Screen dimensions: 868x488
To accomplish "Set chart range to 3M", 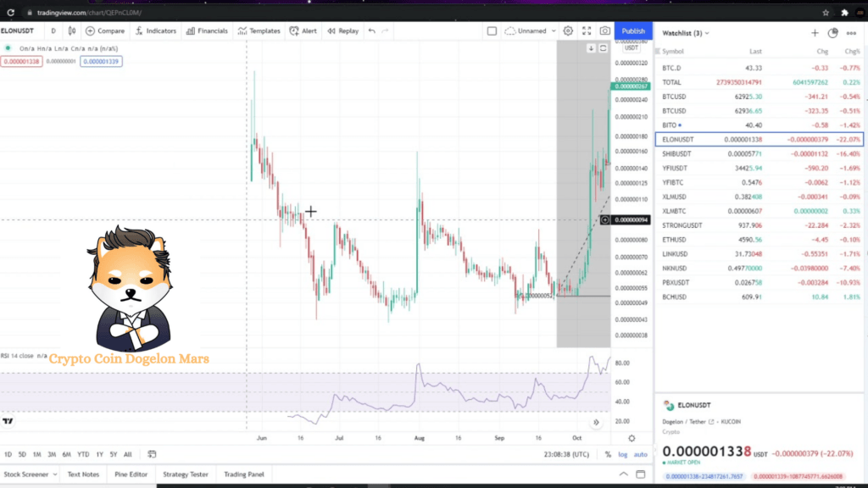I will click(x=52, y=454).
